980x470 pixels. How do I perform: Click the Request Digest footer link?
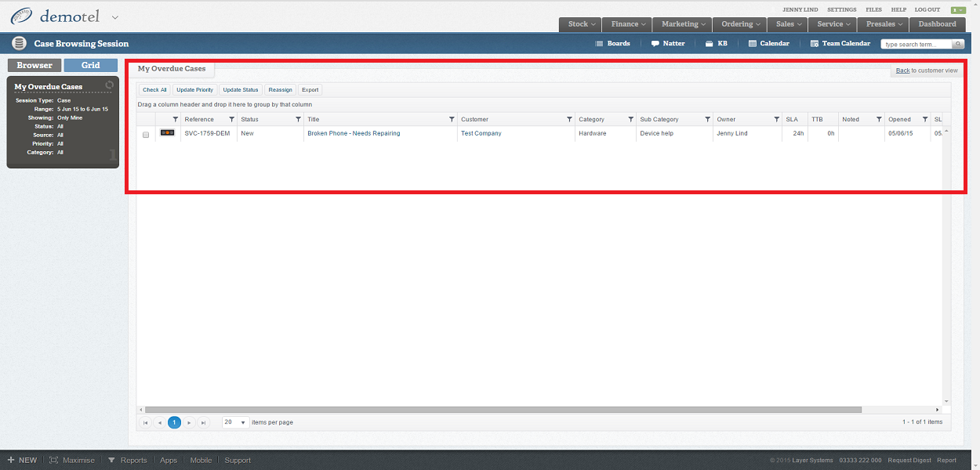[908, 461]
